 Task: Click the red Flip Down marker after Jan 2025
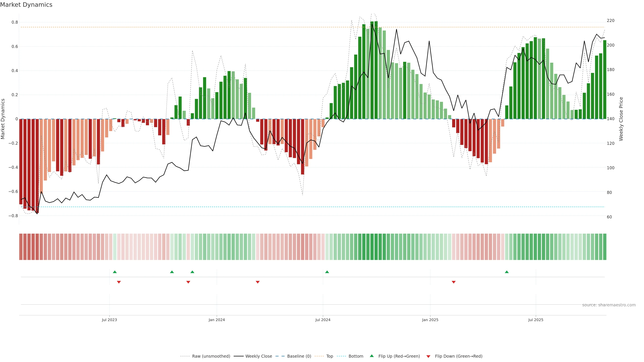pos(453,282)
